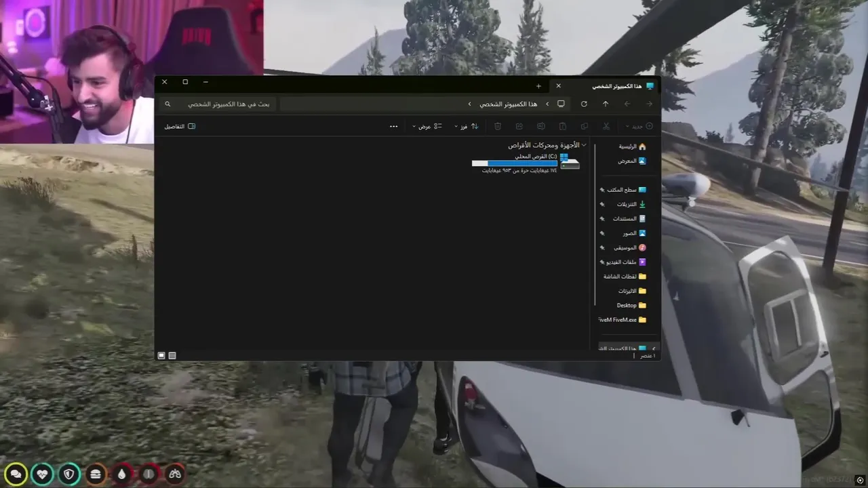868x488 pixels.
Task: Open the FiveM.exe folder in sidebar
Action: point(623,319)
